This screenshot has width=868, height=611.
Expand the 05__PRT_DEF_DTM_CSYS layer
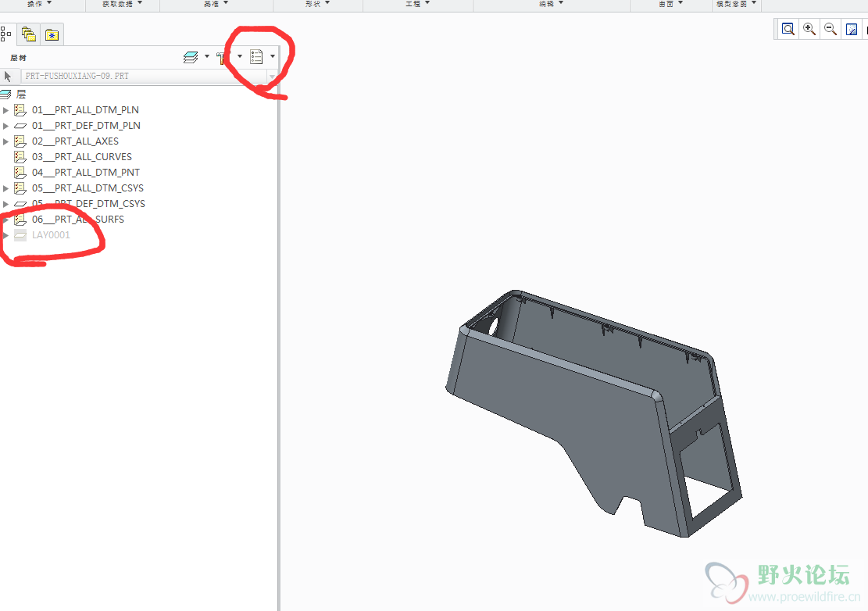tap(5, 204)
